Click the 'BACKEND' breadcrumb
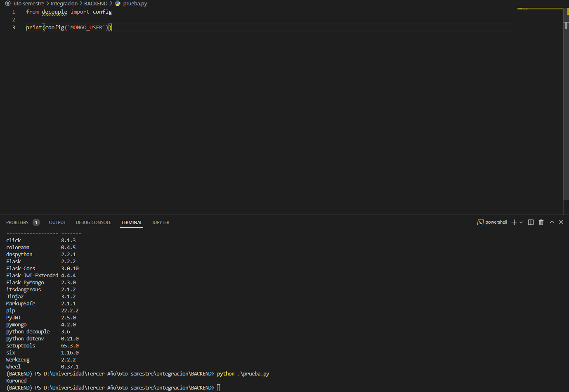Image resolution: width=569 pixels, height=392 pixels. pyautogui.click(x=96, y=3)
